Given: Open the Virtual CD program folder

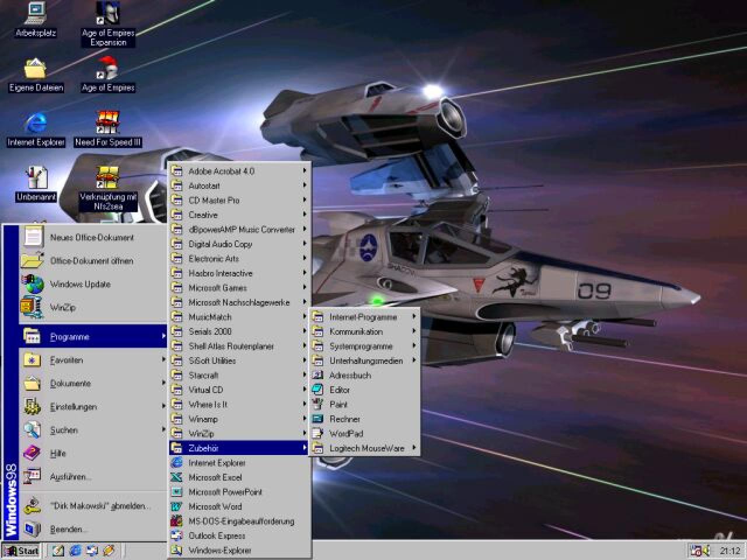Looking at the screenshot, I should 239,390.
